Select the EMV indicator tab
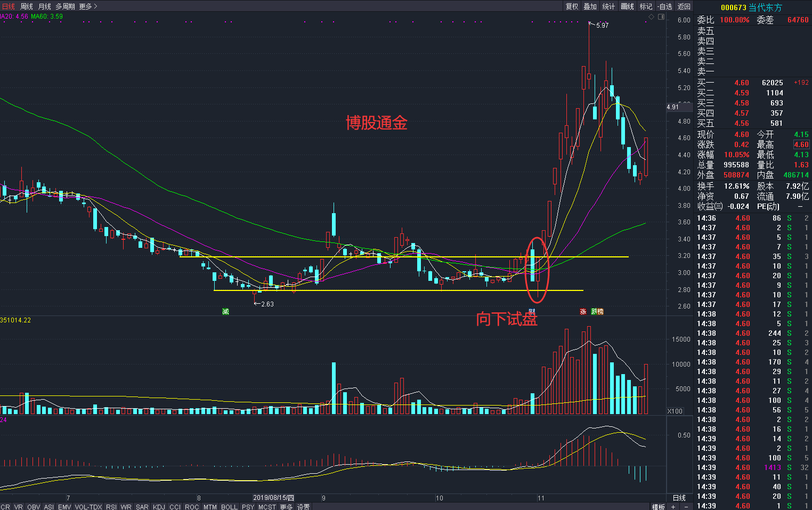812x510 pixels. point(64,507)
